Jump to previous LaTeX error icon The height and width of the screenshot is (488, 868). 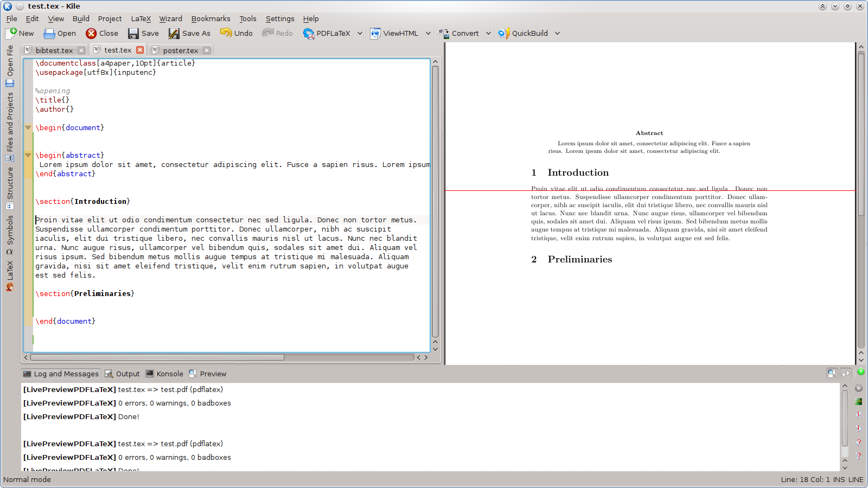tap(859, 415)
